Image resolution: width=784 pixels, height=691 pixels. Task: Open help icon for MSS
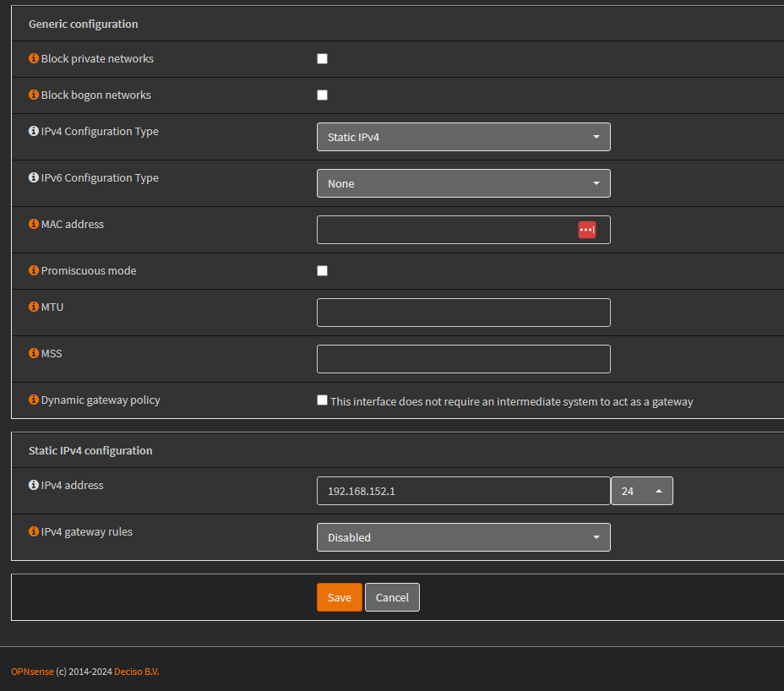34,353
